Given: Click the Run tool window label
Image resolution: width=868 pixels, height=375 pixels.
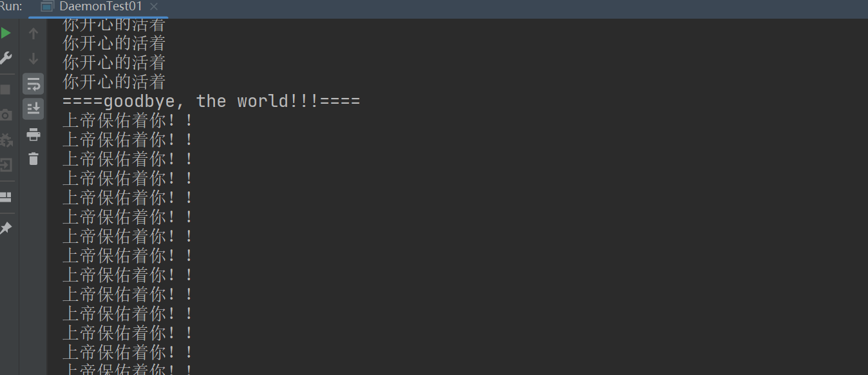Looking at the screenshot, I should click(11, 7).
